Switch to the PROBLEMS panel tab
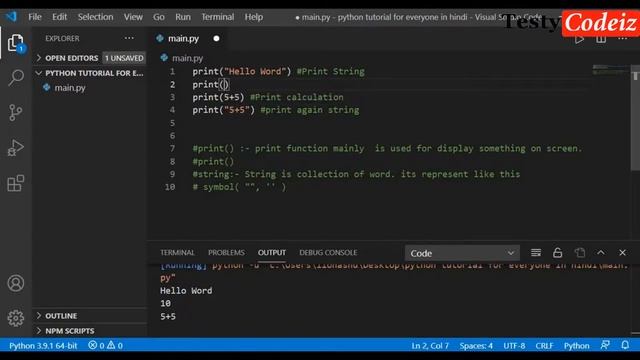Screen dimensions: 640x360 (x=226, y=253)
